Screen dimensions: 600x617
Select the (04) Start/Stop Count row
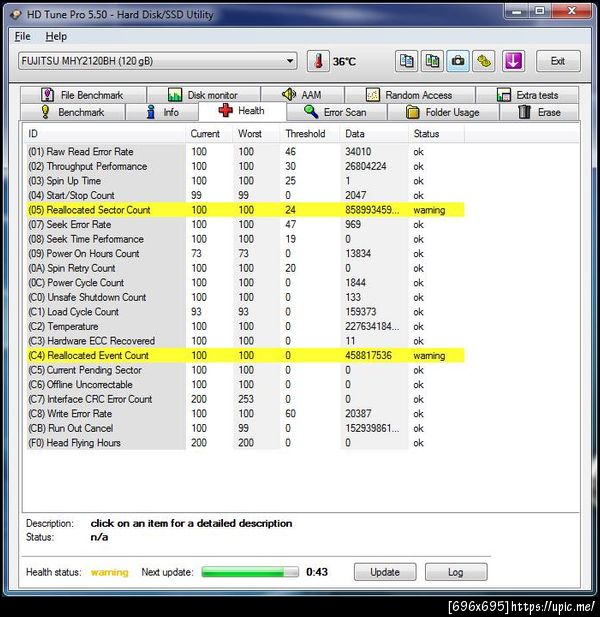(x=246, y=195)
